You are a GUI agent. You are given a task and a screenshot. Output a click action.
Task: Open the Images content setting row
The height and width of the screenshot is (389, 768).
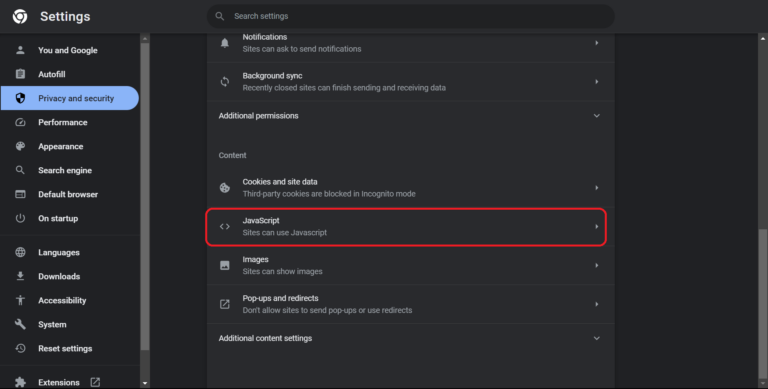pyautogui.click(x=410, y=265)
